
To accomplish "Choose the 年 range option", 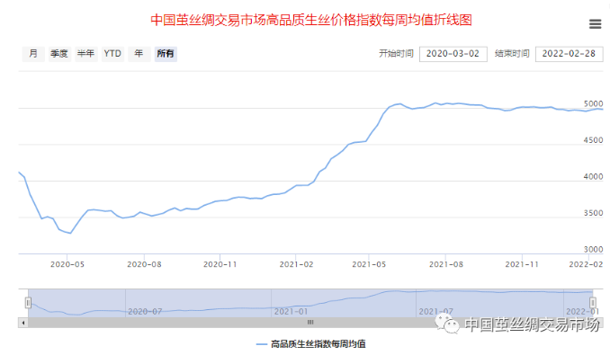I will click(x=139, y=54).
